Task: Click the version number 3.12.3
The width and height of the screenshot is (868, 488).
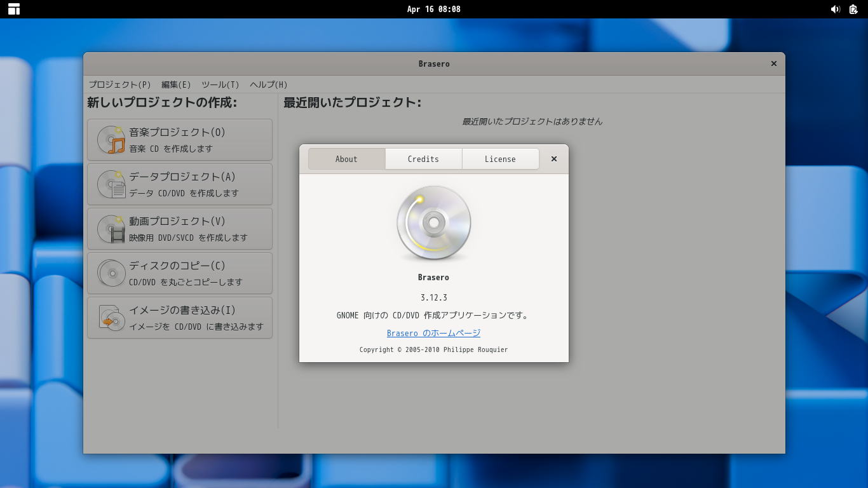Action: click(434, 297)
